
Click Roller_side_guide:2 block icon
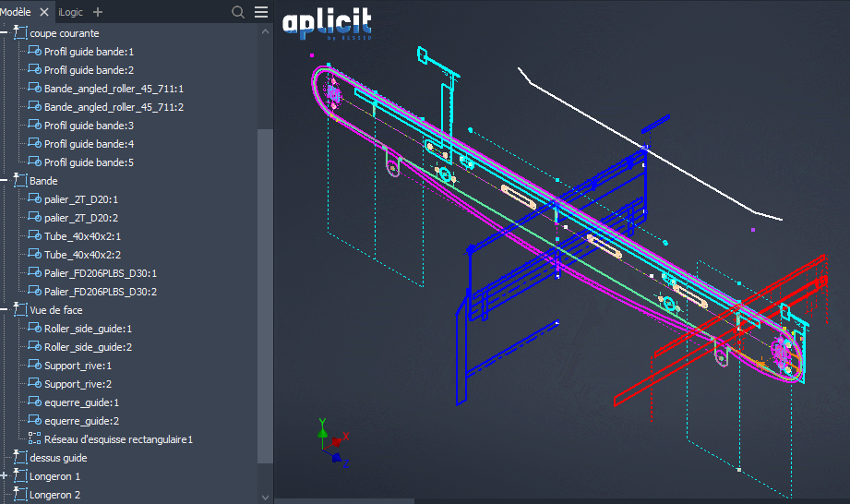35,346
